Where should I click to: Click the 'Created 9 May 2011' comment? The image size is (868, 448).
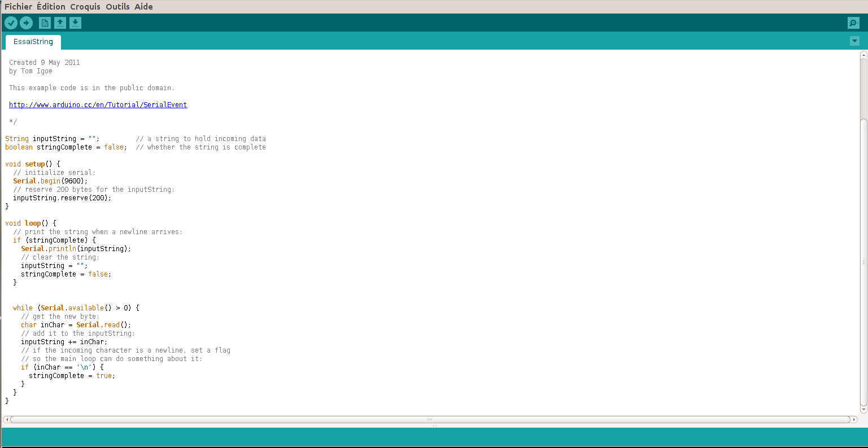pos(44,63)
